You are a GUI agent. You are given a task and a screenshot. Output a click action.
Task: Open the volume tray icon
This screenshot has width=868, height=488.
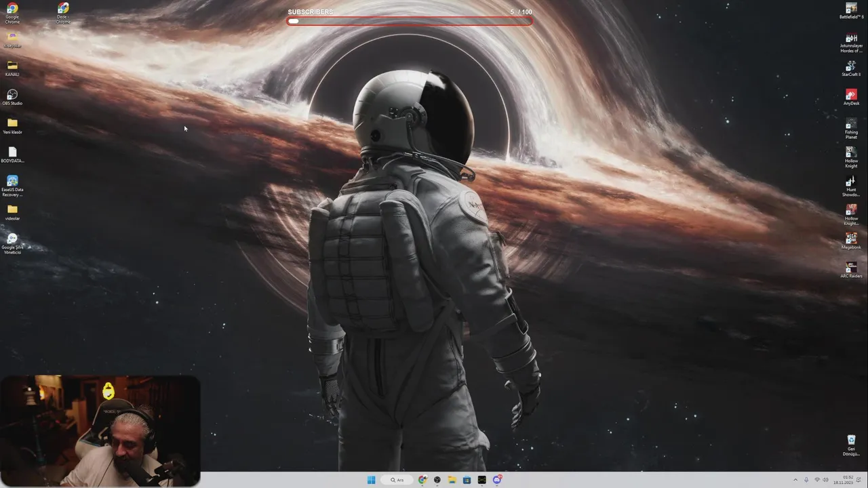(825, 480)
